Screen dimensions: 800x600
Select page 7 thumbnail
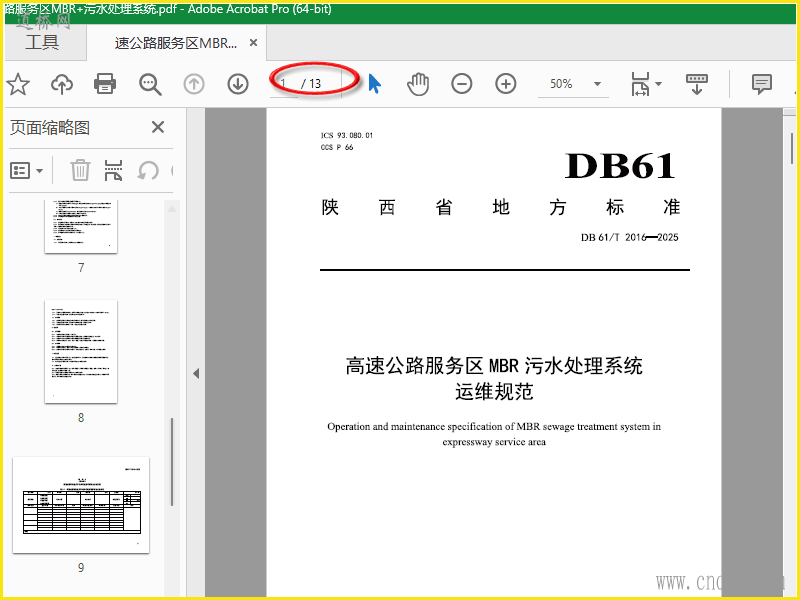(x=81, y=227)
